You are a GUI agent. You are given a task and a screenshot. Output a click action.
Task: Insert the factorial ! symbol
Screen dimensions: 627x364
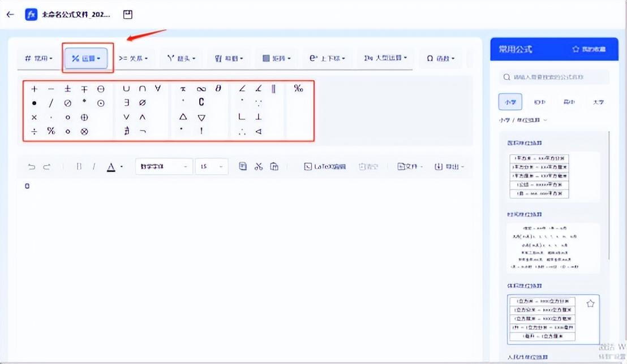[x=201, y=131]
